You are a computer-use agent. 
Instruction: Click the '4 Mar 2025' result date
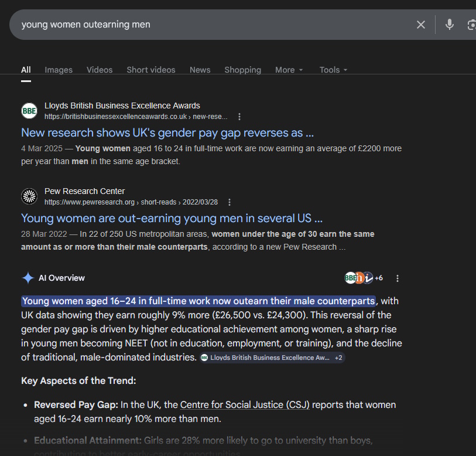(42, 148)
